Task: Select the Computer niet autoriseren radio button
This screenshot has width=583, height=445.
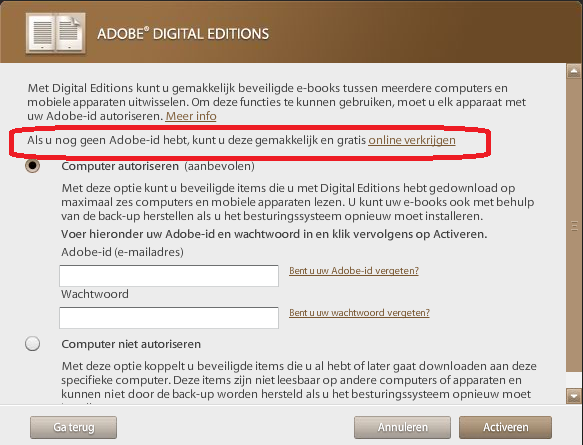Action: pos(33,344)
